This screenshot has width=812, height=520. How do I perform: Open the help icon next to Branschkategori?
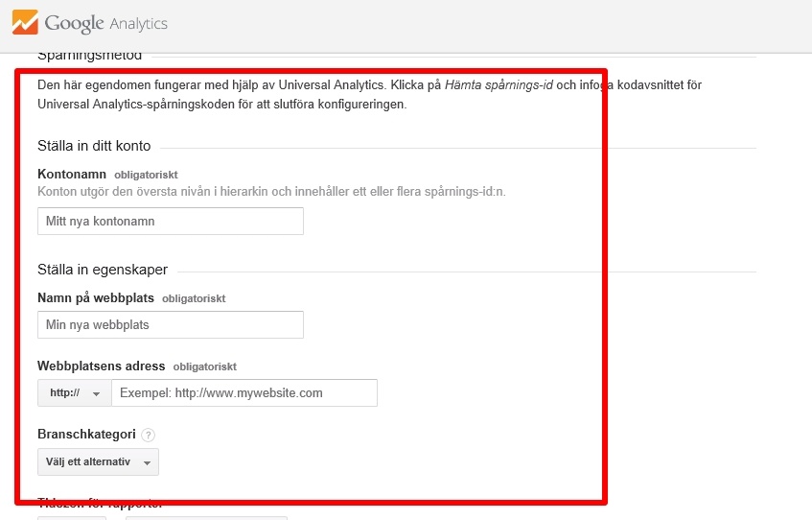[x=148, y=435]
